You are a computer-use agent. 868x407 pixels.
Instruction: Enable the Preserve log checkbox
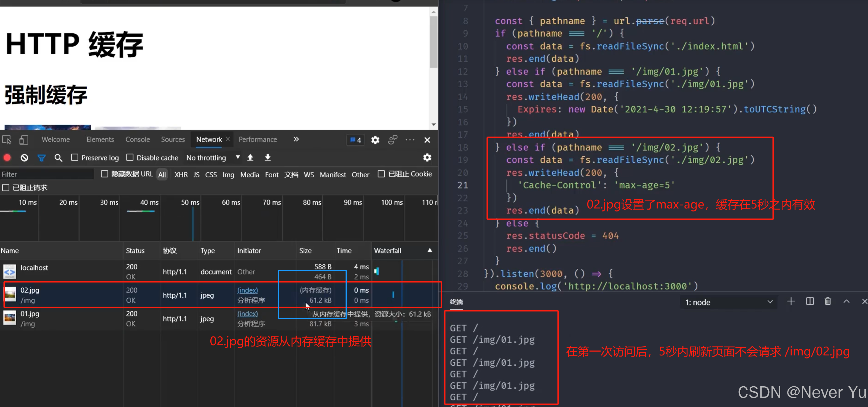click(75, 157)
